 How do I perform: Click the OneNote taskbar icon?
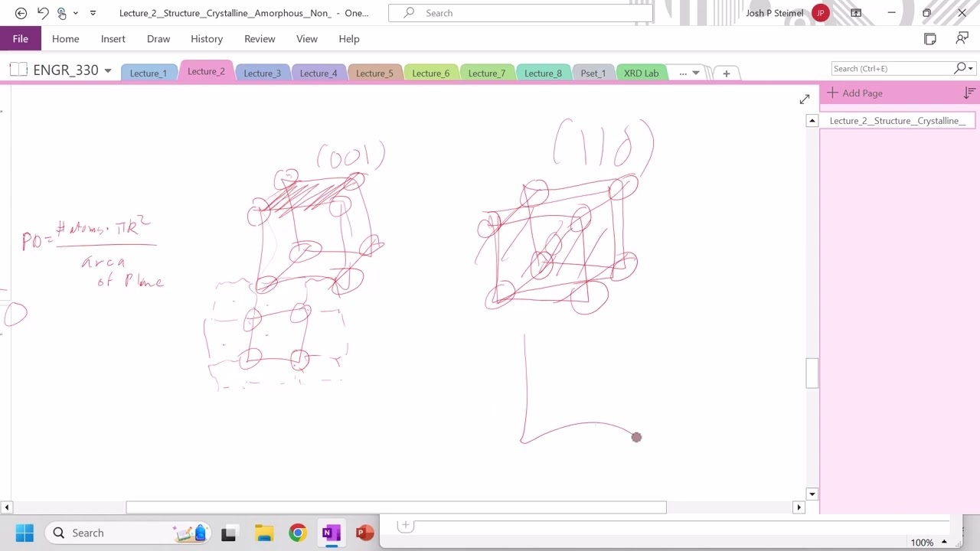click(332, 533)
